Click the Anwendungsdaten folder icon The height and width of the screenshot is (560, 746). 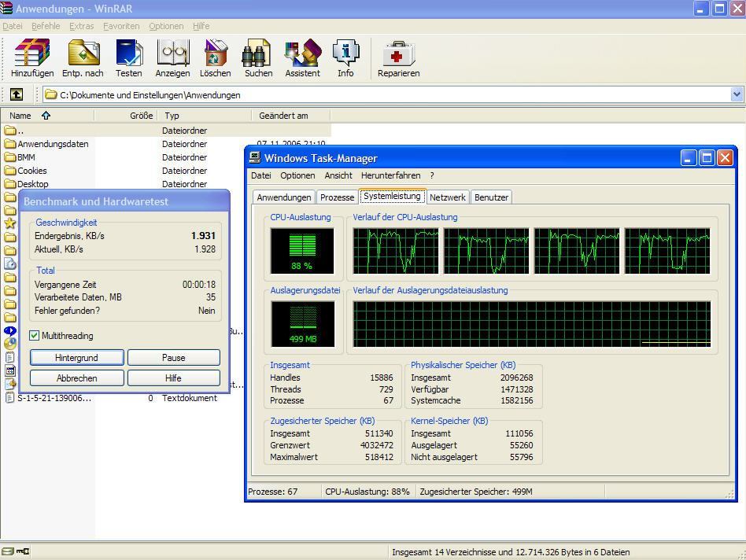pos(10,144)
